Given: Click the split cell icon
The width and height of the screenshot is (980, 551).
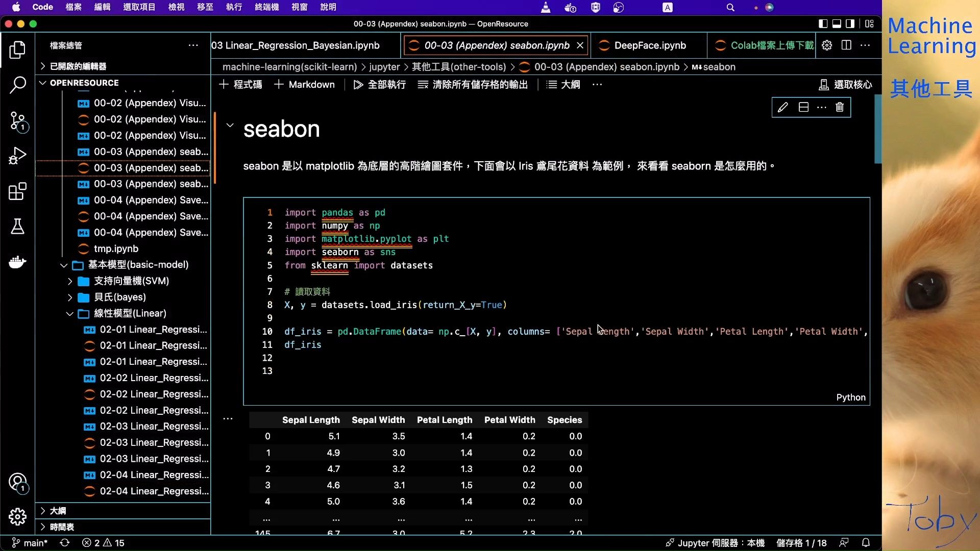Looking at the screenshot, I should coord(803,107).
